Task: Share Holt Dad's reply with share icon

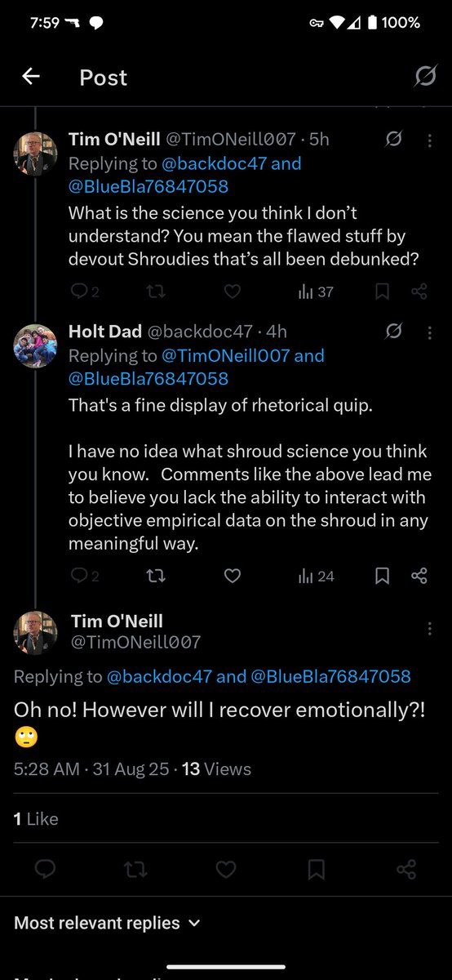Action: [419, 576]
